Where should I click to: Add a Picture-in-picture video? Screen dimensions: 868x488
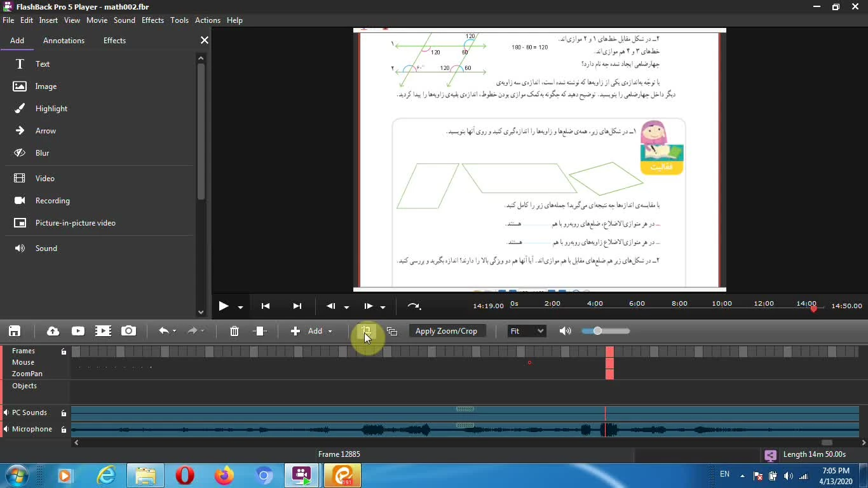pos(75,223)
